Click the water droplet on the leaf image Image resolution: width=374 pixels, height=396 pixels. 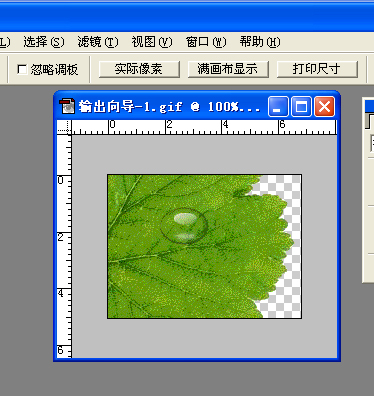coord(184,226)
